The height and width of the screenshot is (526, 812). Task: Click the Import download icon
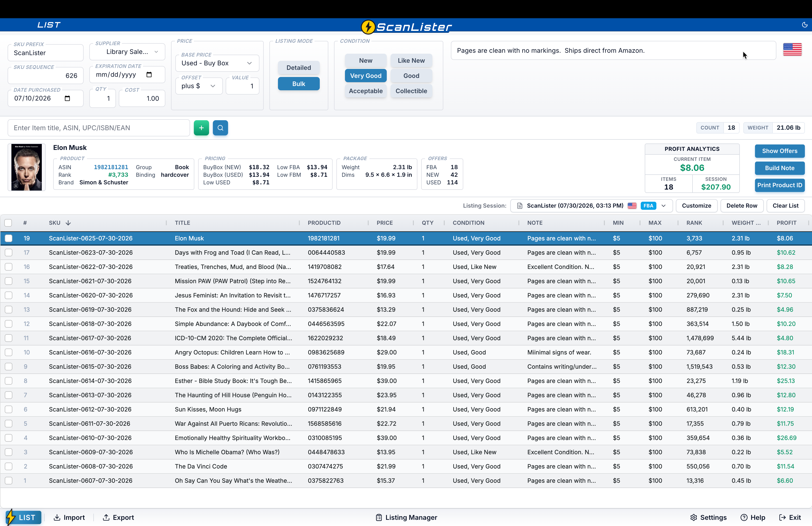[x=57, y=517]
